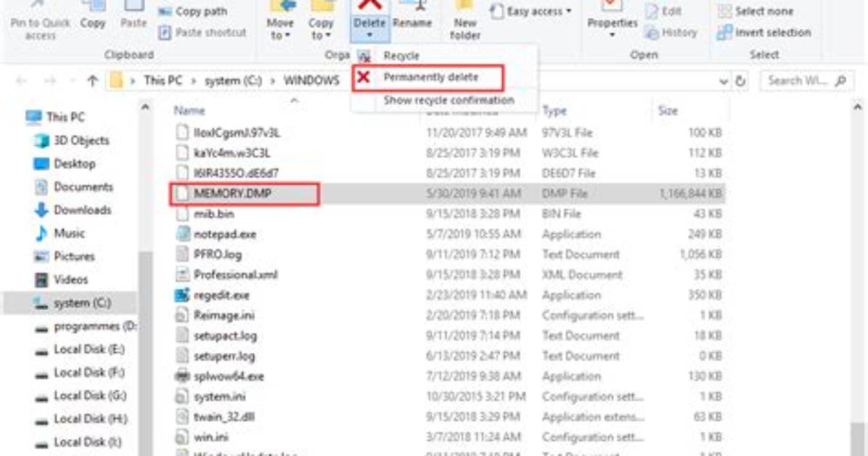Click WINDOWS breadcrumb in address bar
Image resolution: width=868 pixels, height=456 pixels.
(311, 81)
